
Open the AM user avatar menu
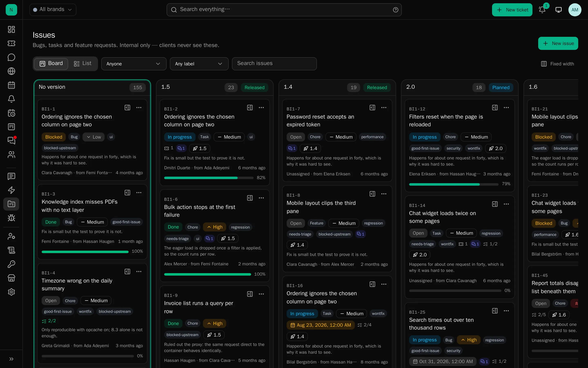coord(575,10)
